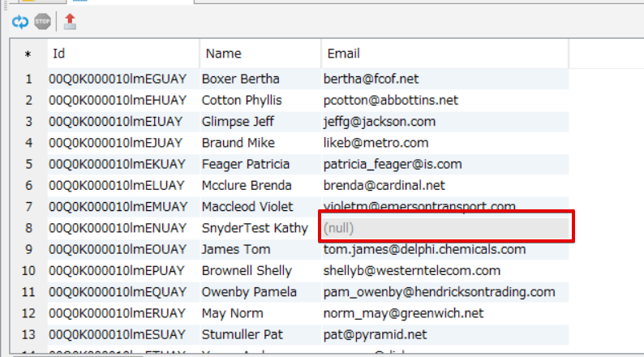This screenshot has height=357, width=644.
Task: Select row number 1 header
Action: coord(28,79)
